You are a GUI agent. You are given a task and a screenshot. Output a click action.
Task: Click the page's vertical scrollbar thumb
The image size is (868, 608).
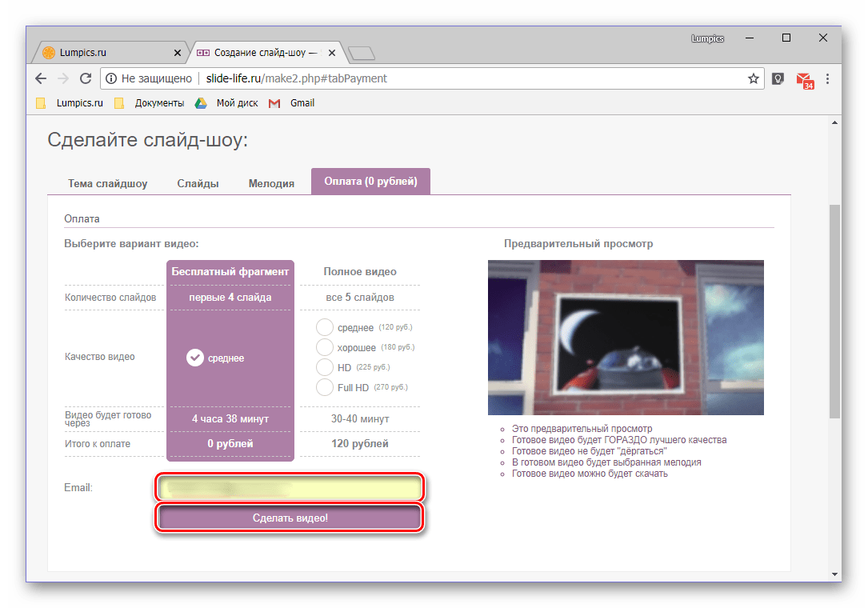click(834, 311)
